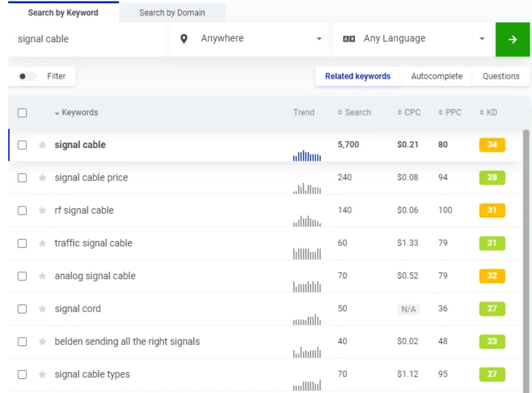Expand the Any Language dropdown

414,39
